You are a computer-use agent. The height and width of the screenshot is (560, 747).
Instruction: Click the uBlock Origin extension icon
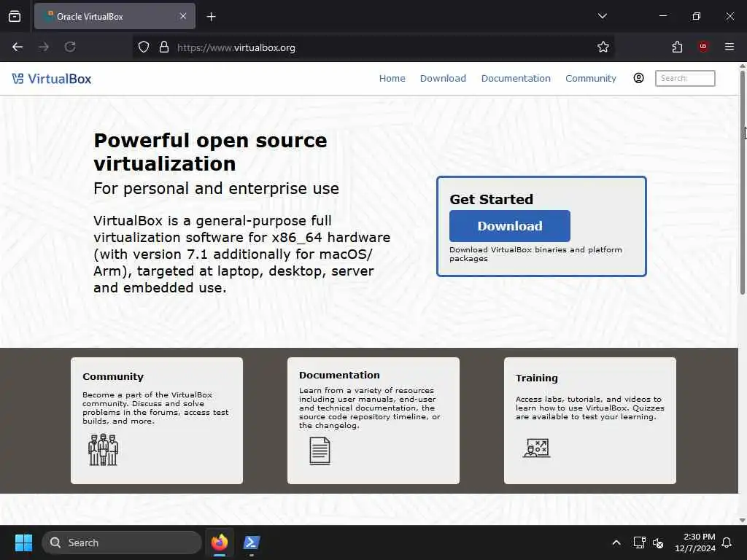click(x=703, y=46)
